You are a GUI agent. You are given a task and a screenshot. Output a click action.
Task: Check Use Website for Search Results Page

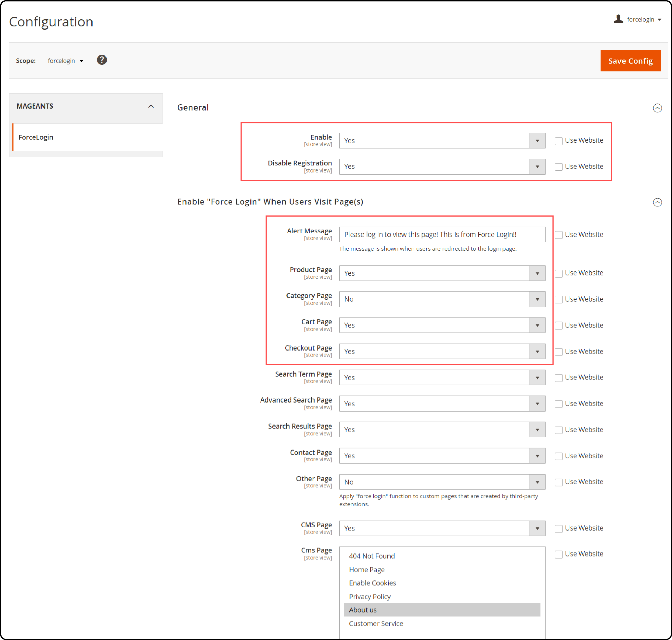point(558,430)
